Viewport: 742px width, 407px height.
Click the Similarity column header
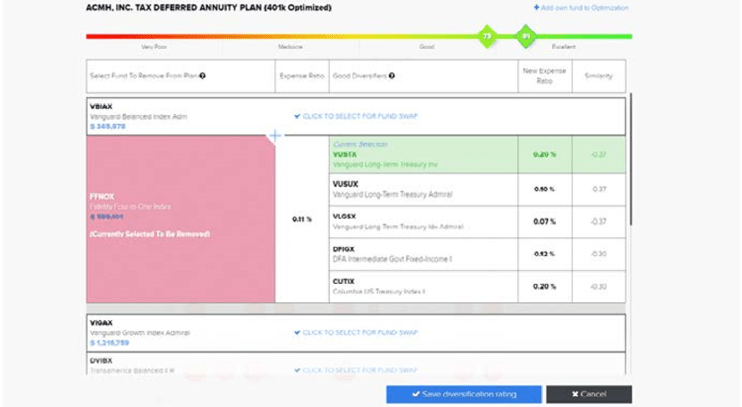click(x=599, y=76)
